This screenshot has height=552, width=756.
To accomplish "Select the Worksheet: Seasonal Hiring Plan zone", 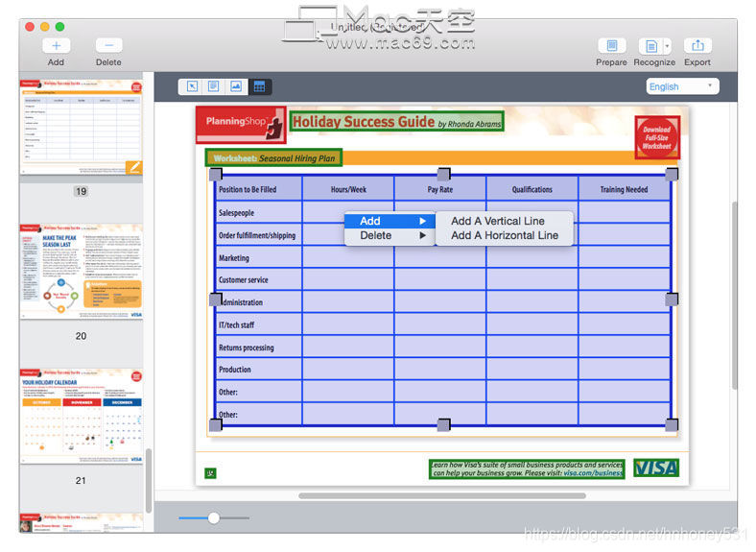I will click(x=273, y=157).
